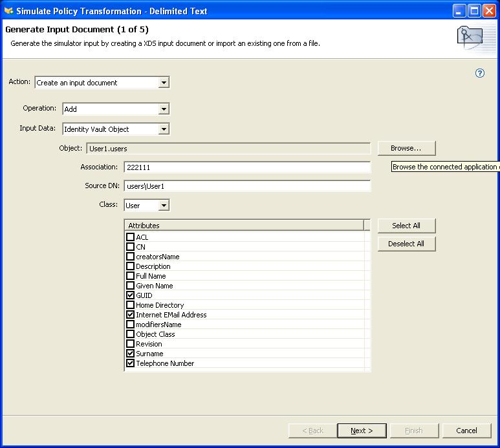Open the Action dropdown

[x=164, y=83]
